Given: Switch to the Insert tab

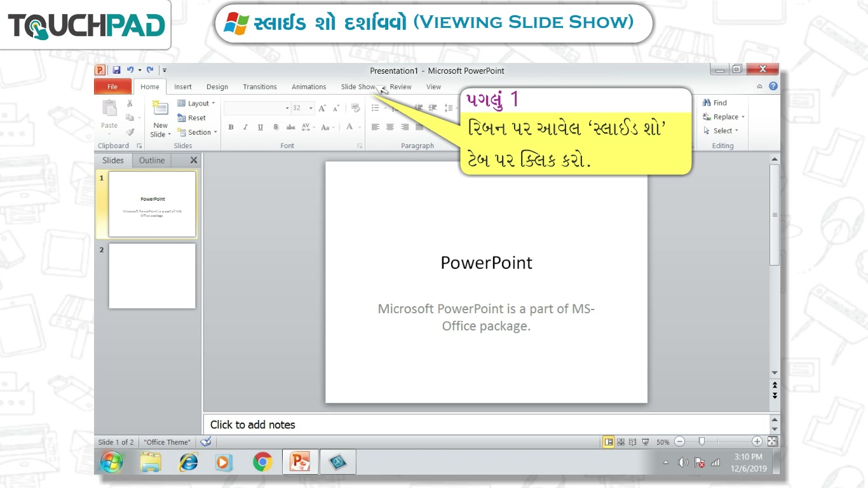Looking at the screenshot, I should [183, 86].
